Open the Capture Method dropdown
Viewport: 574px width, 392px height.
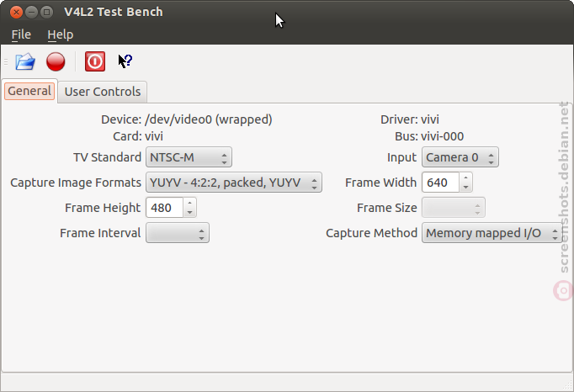point(492,233)
